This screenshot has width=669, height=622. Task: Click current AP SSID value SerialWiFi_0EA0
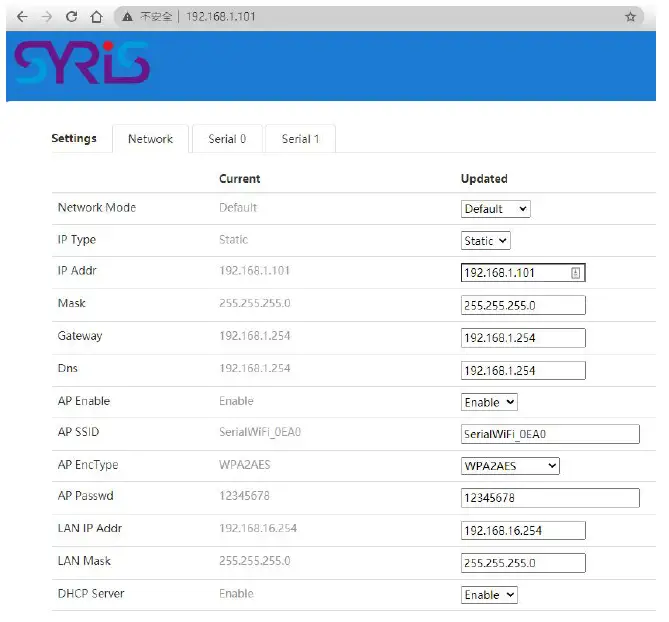point(260,432)
